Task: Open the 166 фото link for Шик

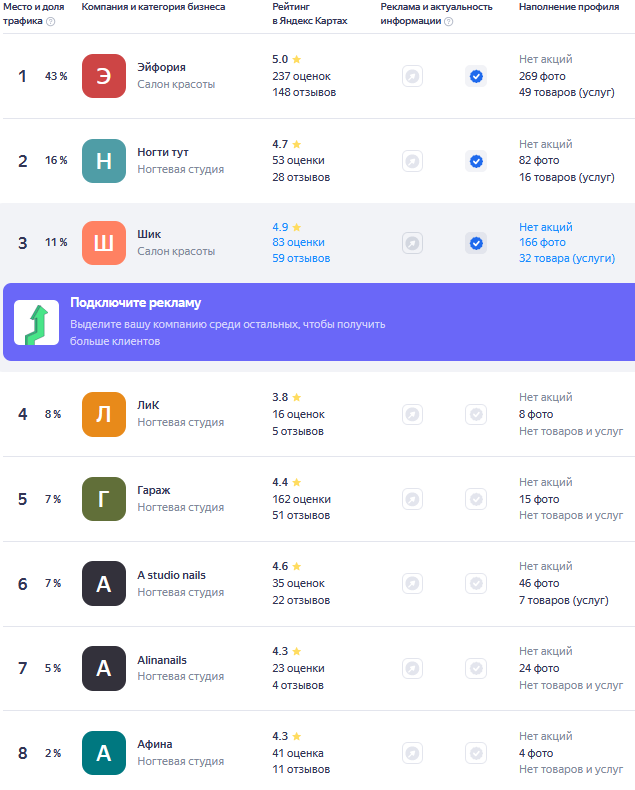Action: pos(542,242)
